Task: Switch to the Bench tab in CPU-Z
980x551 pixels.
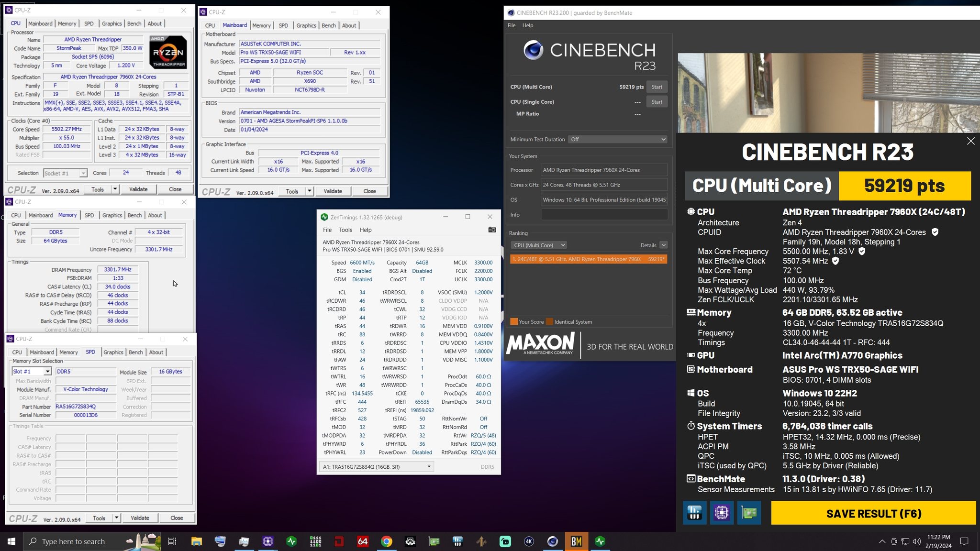Action: click(x=134, y=23)
